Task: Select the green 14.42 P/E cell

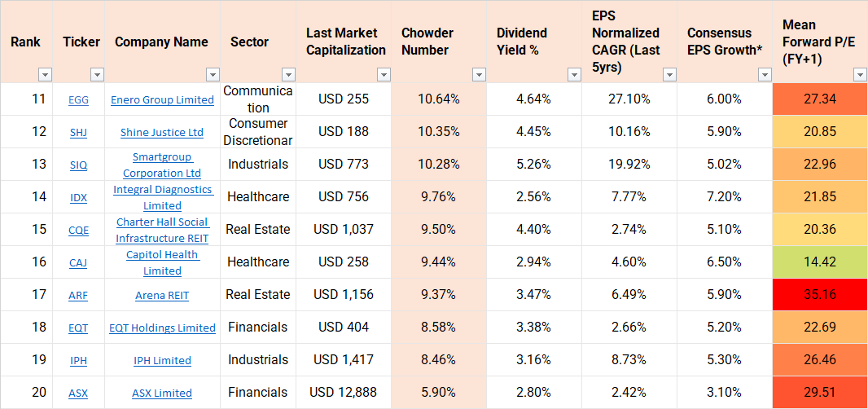Action: 820,262
